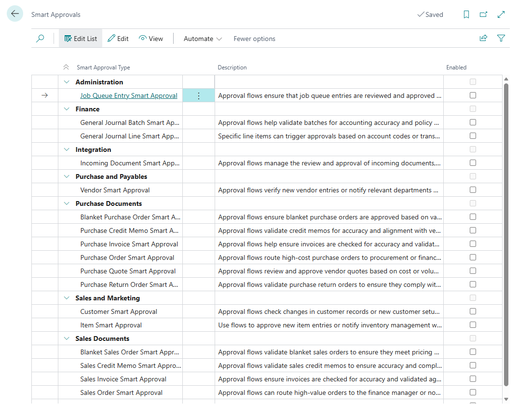This screenshot has height=405, width=532.
Task: Enable Purchase Order Smart Approval
Action: tap(472, 257)
